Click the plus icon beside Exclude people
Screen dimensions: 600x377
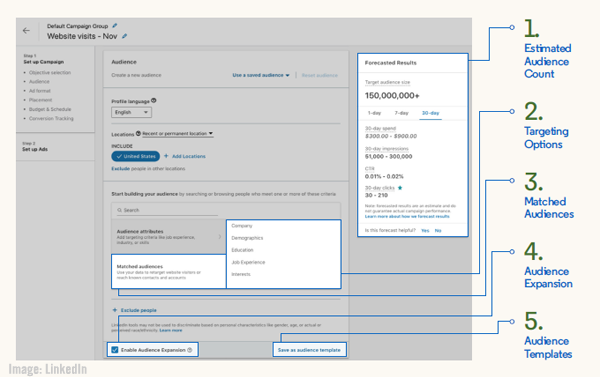114,310
